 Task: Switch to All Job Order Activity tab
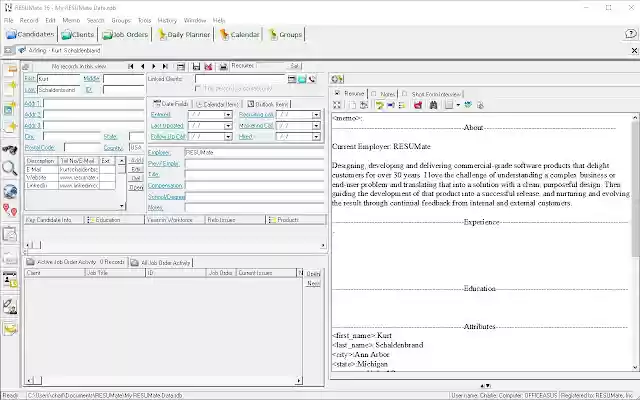pyautogui.click(x=161, y=262)
